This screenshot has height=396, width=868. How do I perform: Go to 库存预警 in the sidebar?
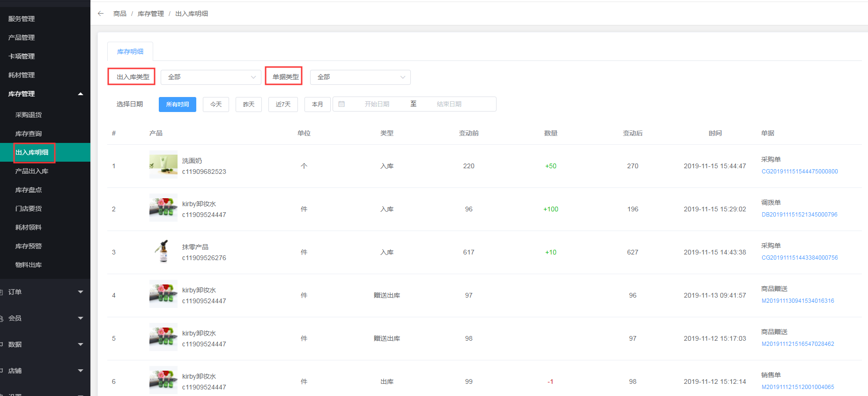click(29, 246)
